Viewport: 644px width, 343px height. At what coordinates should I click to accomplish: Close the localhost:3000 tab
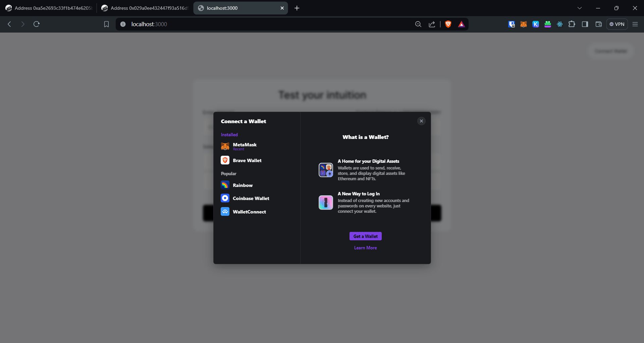282,8
